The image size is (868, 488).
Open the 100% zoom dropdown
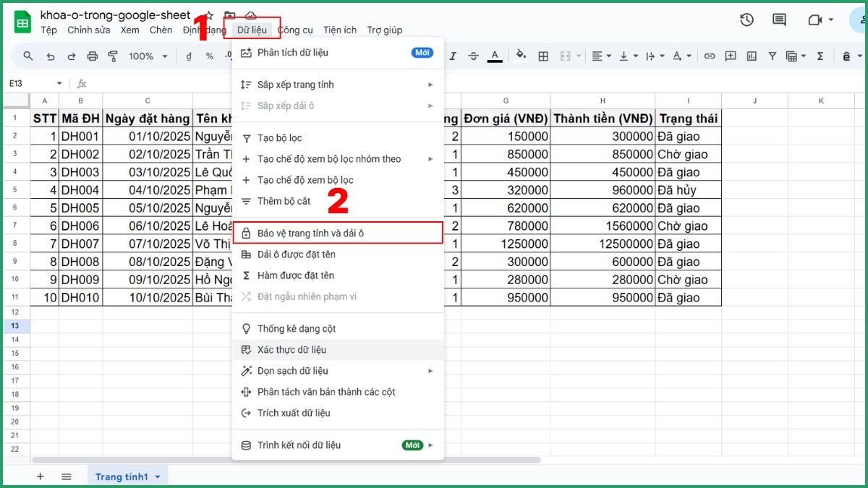[148, 56]
